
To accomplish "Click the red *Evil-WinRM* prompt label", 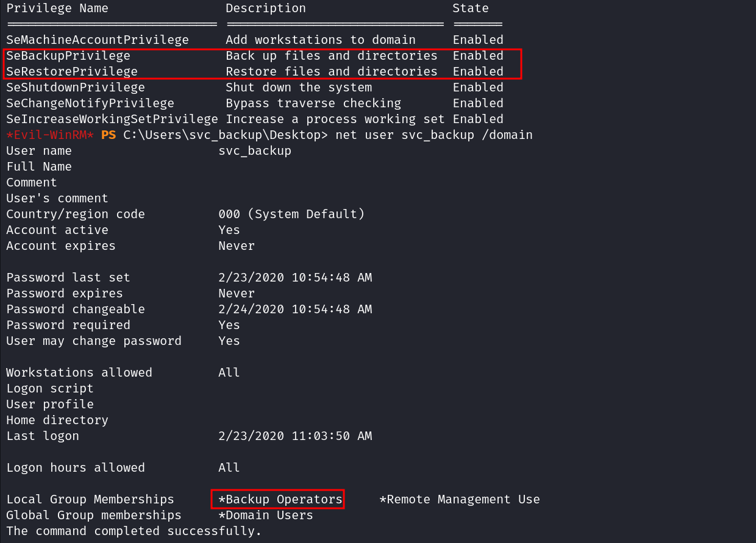I will 50,135.
